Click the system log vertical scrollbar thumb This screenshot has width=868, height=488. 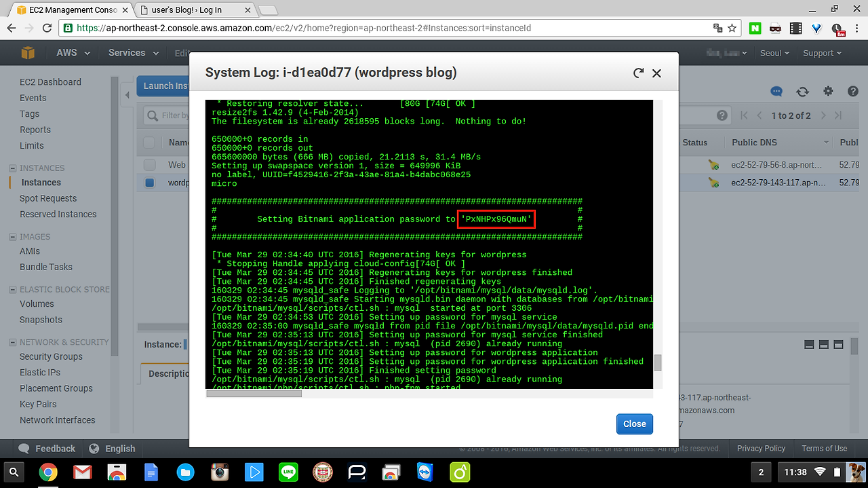[x=658, y=362]
